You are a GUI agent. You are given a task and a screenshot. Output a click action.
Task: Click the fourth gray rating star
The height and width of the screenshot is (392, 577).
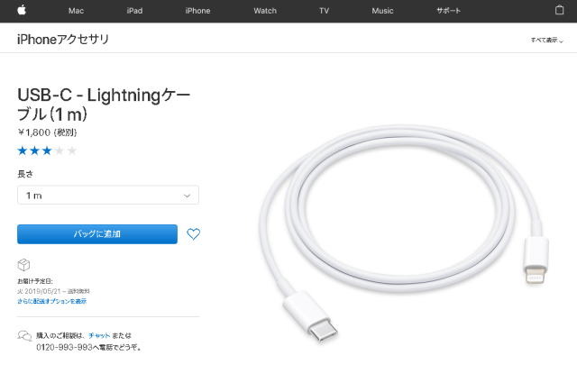coord(60,150)
